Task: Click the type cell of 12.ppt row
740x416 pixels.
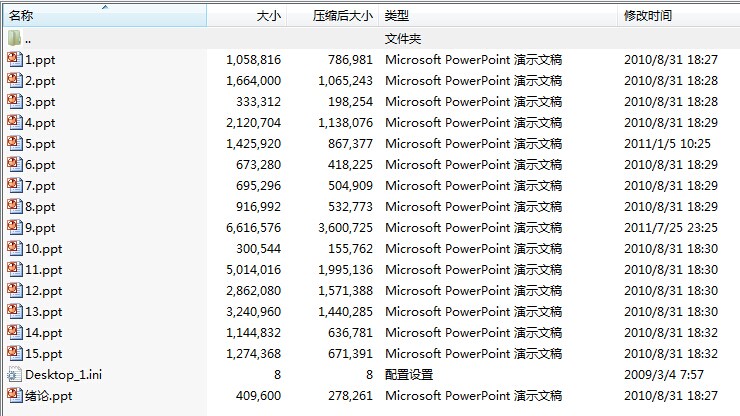Action: pyautogui.click(x=473, y=290)
